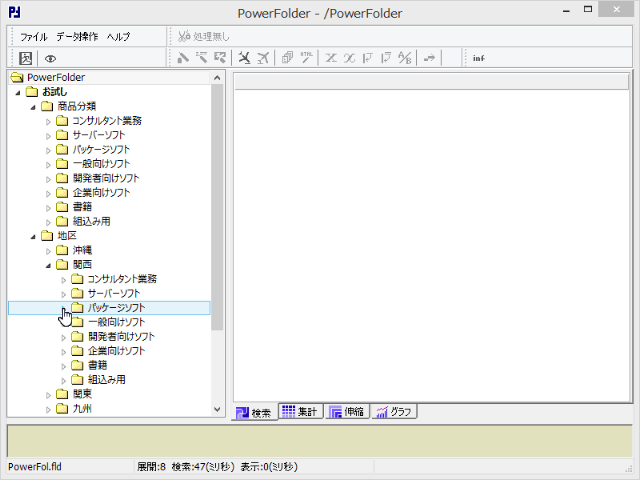
Task: Select コンサルタント業務 under 関西
Action: point(122,279)
